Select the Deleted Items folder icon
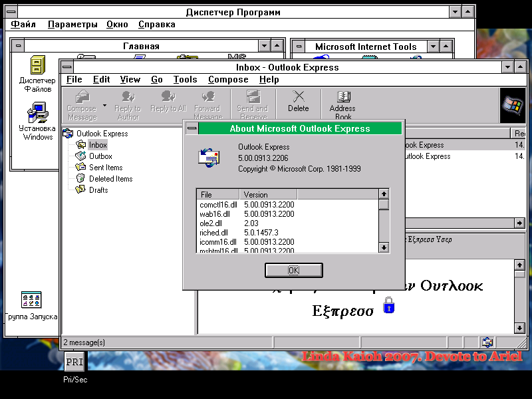Image resolution: width=532 pixels, height=399 pixels. (80, 178)
